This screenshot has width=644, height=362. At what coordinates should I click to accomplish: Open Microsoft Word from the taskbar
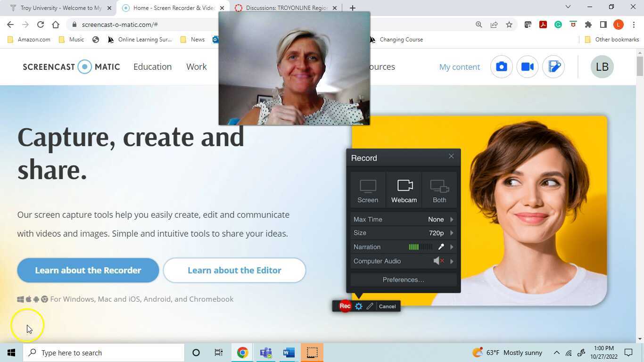click(289, 353)
